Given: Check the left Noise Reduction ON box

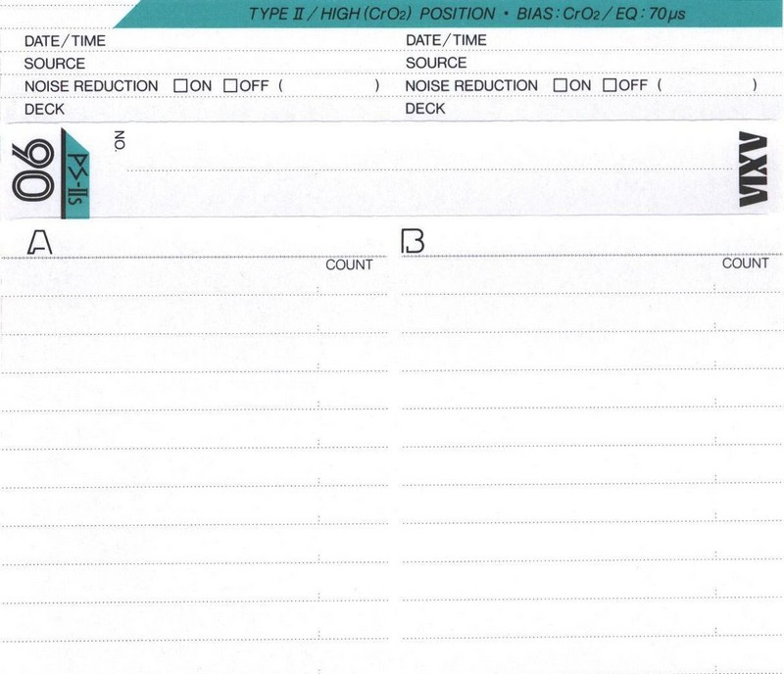Looking at the screenshot, I should (x=180, y=86).
